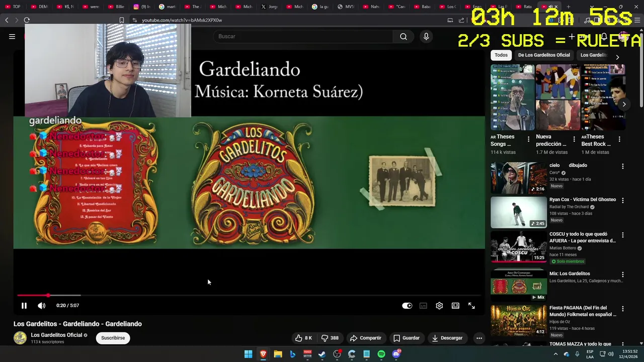Open Voicemeeter from taskbar
The width and height of the screenshot is (644, 362).
pyautogui.click(x=307, y=354)
